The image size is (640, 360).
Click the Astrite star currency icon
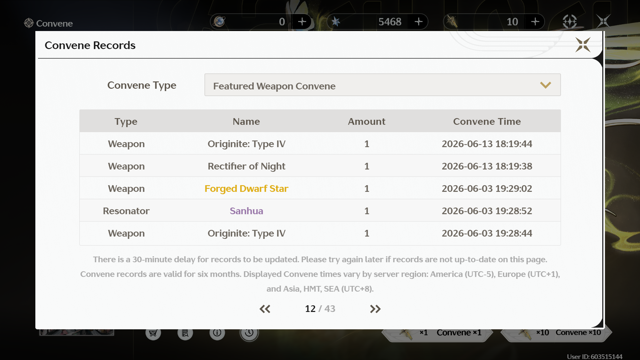pos(336,22)
